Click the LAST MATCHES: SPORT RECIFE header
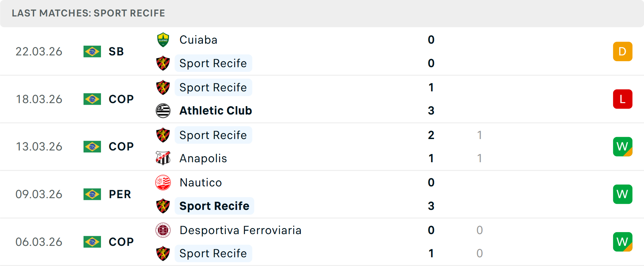644x266 pixels. click(x=88, y=13)
